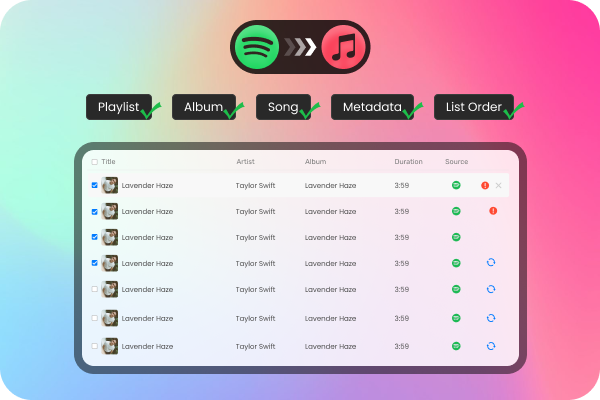The height and width of the screenshot is (400, 600).
Task: Retry the last row using its refresh icon
Action: click(491, 345)
